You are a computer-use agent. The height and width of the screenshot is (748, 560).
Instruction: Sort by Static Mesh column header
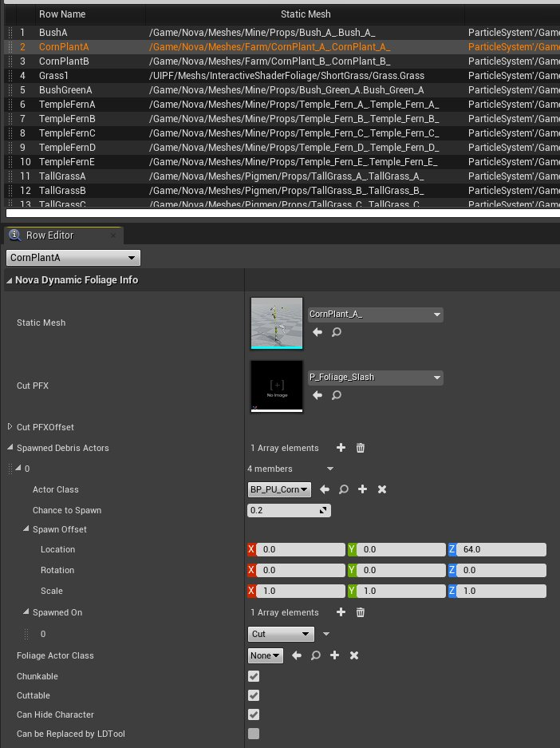[306, 14]
